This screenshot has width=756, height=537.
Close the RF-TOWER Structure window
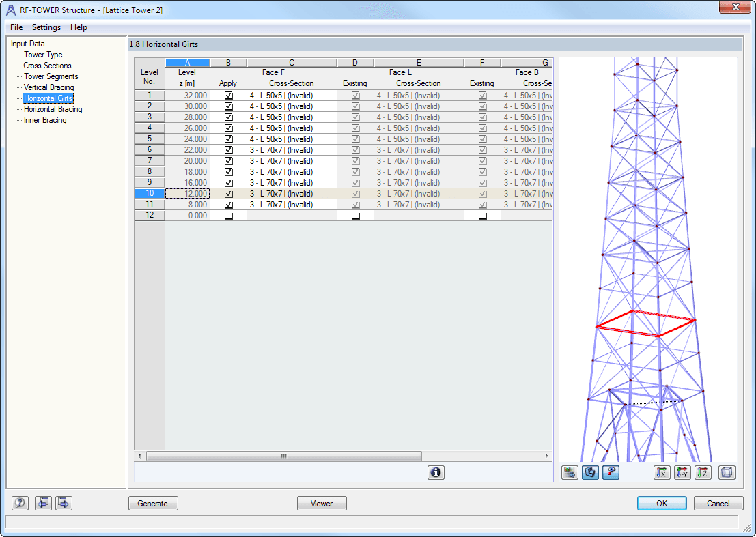pyautogui.click(x=736, y=7)
